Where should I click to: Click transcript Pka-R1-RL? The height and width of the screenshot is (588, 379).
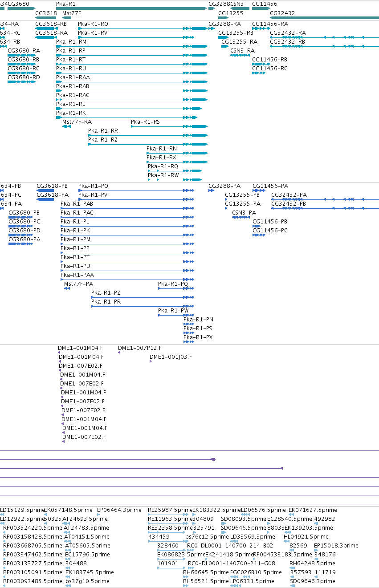(x=71, y=104)
